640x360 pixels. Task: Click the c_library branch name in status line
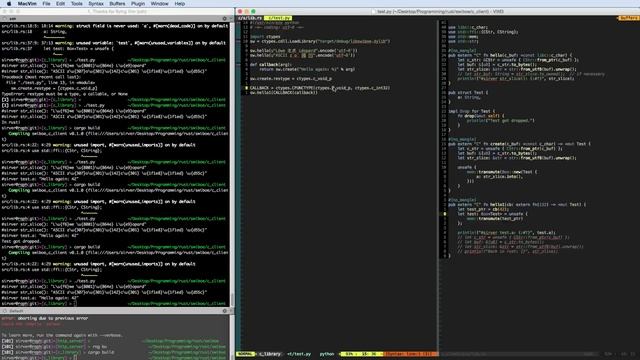(270, 354)
